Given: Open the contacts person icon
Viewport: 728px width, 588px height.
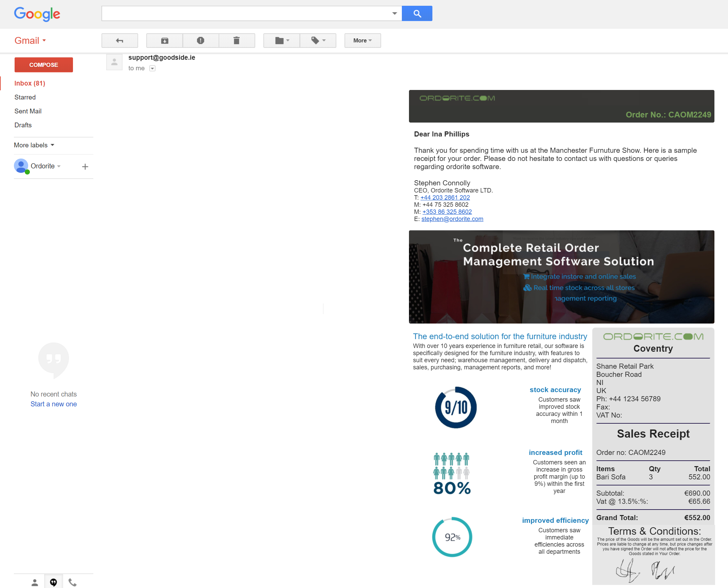Looking at the screenshot, I should tap(35, 583).
